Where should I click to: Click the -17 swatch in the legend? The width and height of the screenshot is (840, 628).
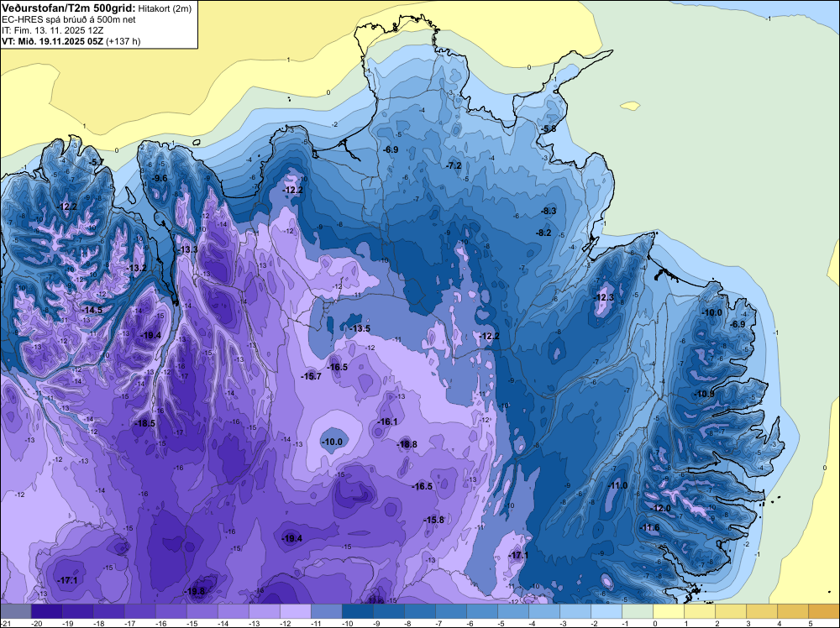pos(139,611)
